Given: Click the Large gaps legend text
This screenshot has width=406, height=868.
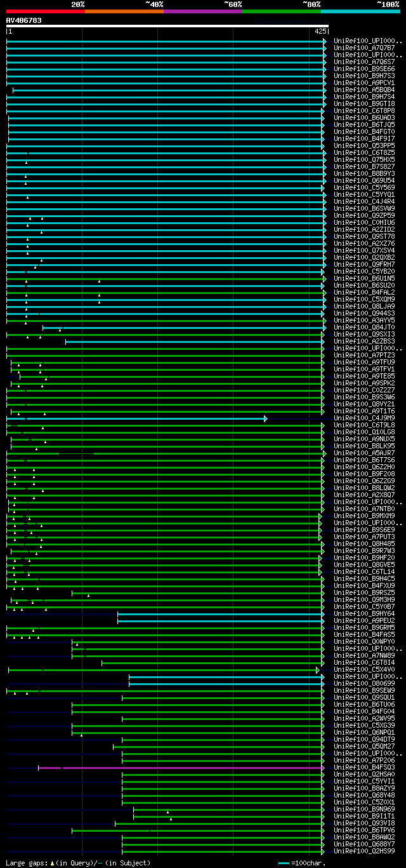Looking at the screenshot, I should coord(78,864).
